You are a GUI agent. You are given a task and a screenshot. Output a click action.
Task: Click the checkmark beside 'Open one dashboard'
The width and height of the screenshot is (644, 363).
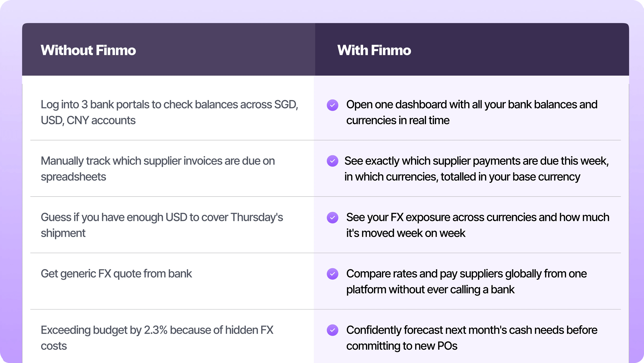[333, 105]
